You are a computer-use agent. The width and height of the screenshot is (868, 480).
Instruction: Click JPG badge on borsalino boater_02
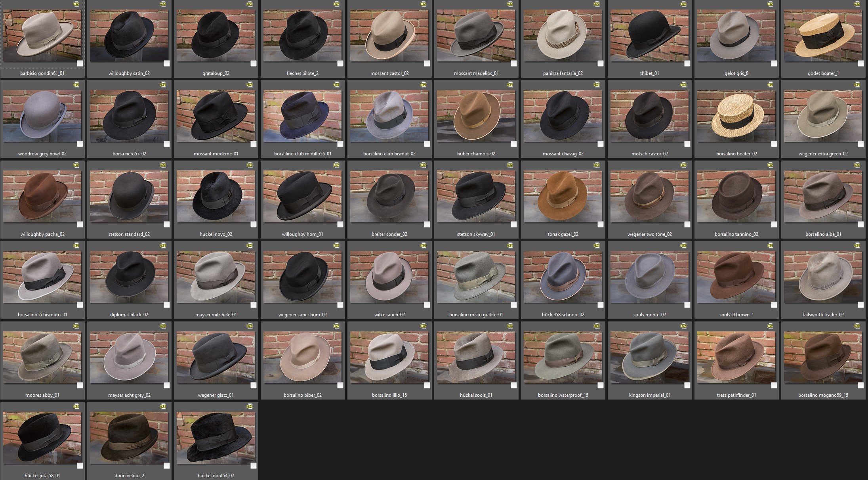pos(770,84)
